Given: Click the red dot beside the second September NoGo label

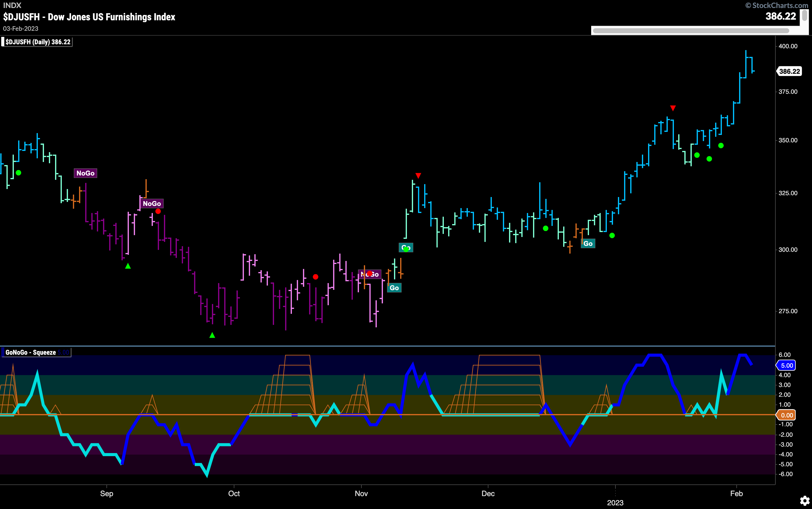Looking at the screenshot, I should [x=158, y=211].
